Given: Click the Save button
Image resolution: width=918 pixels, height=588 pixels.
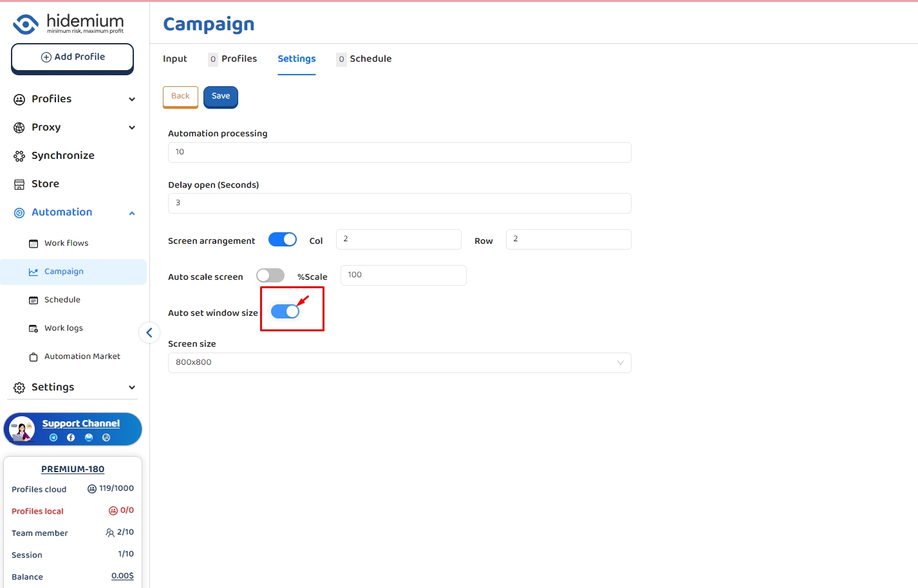Looking at the screenshot, I should point(221,96).
